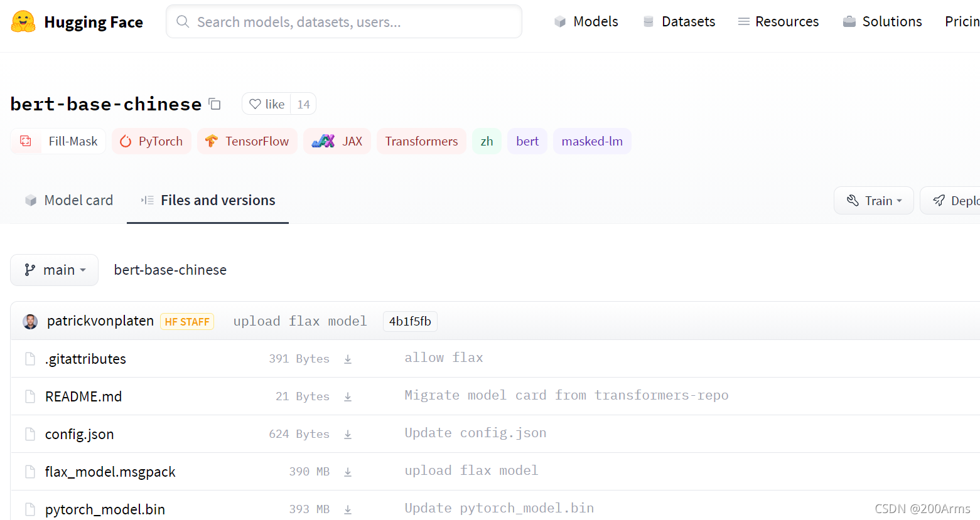This screenshot has width=980, height=520.
Task: Open the Pricing page
Action: pyautogui.click(x=962, y=22)
